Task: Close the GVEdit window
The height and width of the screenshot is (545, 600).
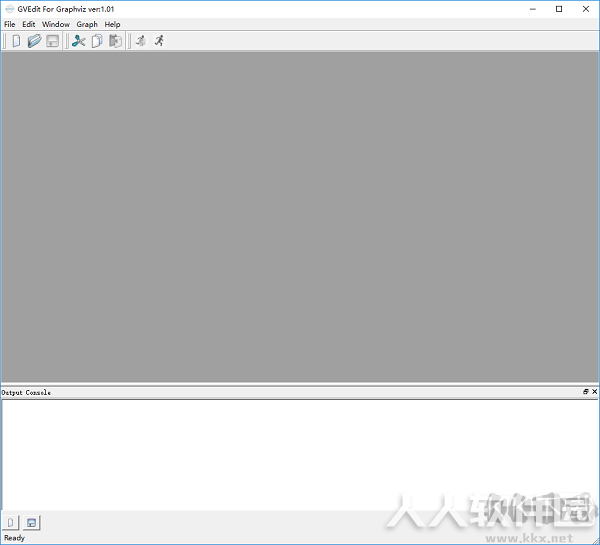Action: click(x=585, y=9)
